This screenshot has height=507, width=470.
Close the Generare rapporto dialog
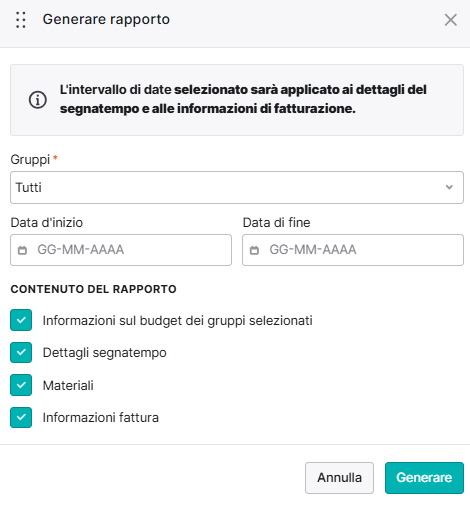(451, 20)
